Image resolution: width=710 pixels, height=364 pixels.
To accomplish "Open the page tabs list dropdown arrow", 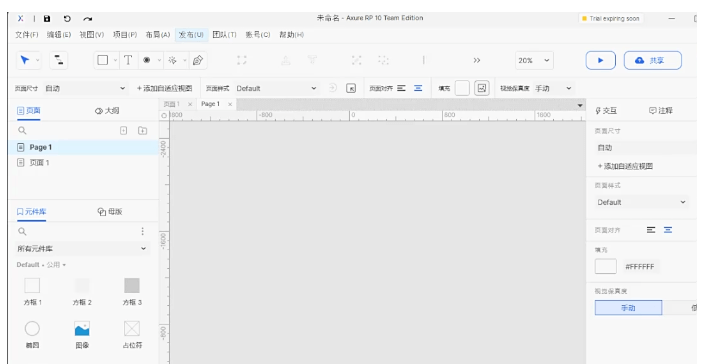I will pyautogui.click(x=580, y=105).
